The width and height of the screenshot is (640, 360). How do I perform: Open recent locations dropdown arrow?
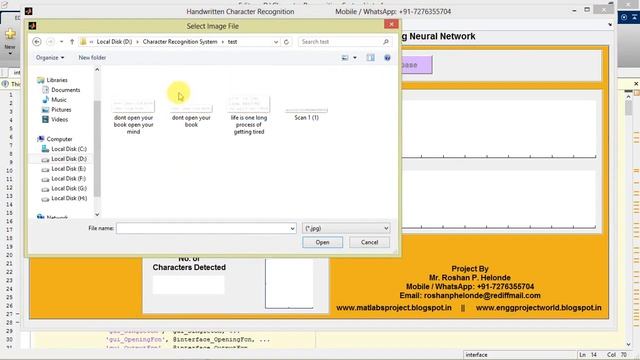pyautogui.click(x=62, y=42)
